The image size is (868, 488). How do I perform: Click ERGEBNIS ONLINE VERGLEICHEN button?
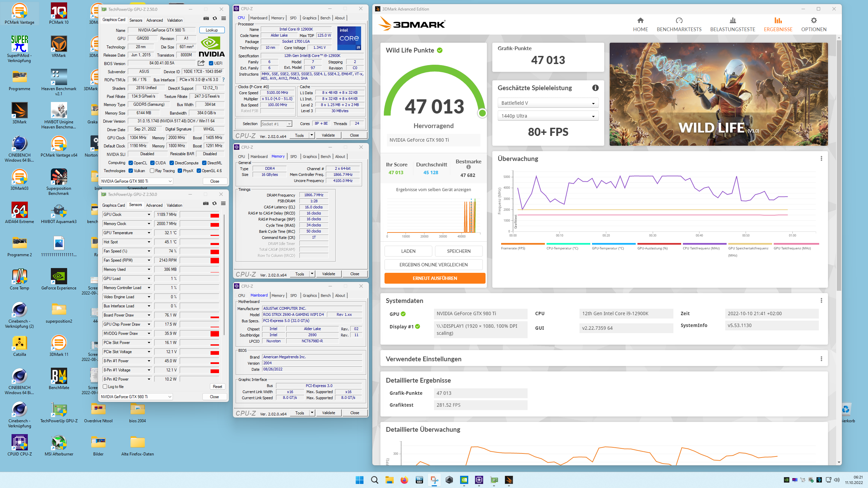pos(433,265)
